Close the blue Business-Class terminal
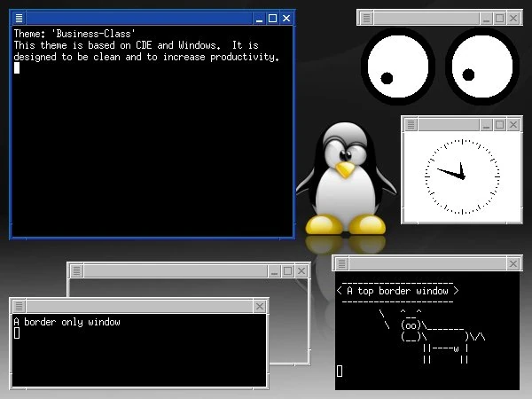Screen dimensions: 532x399 286,18
